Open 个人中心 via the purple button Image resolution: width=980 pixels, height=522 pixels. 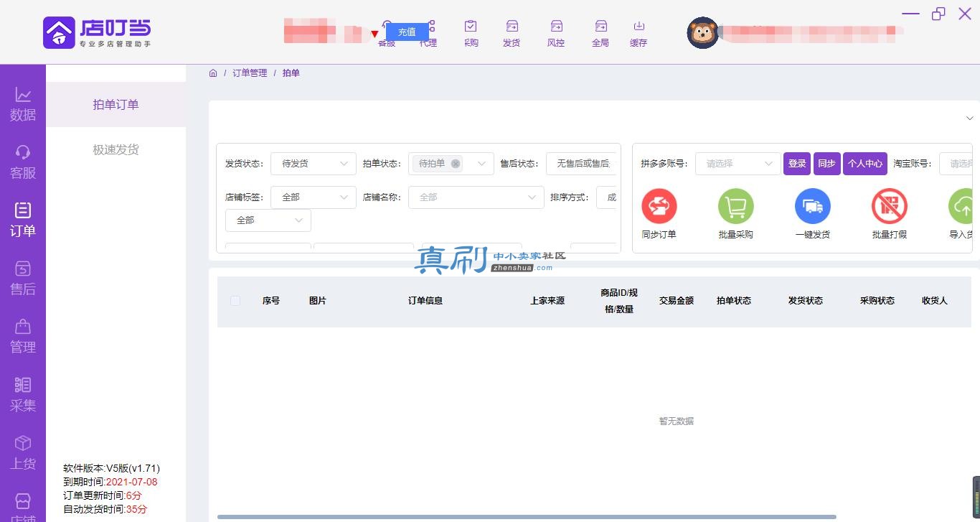pyautogui.click(x=865, y=164)
